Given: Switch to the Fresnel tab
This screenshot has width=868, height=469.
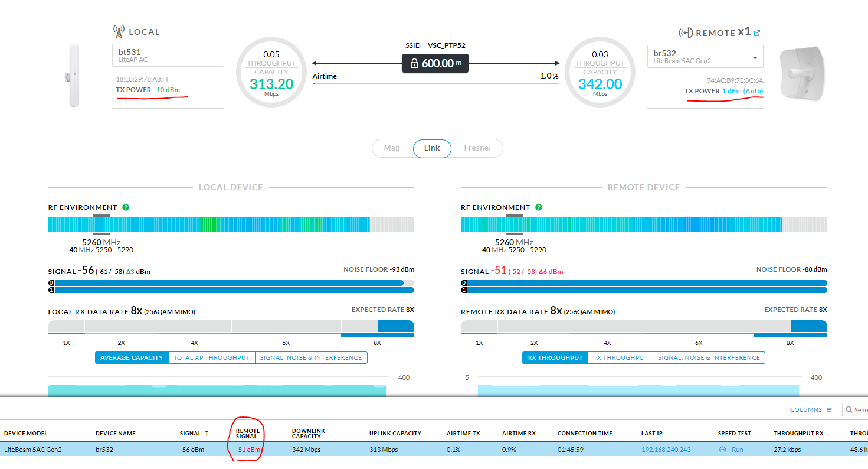Looking at the screenshot, I should pos(477,148).
